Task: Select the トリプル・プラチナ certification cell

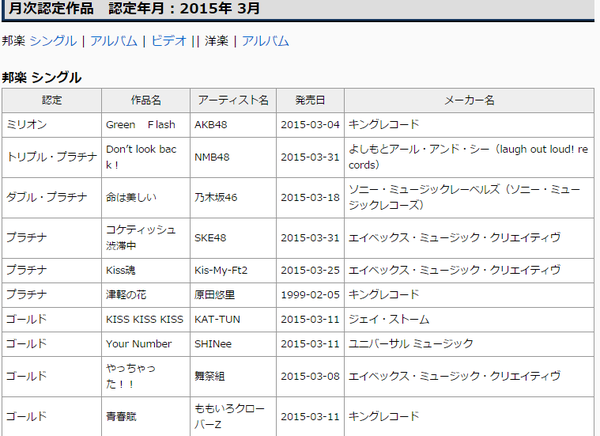Action: tap(52, 157)
